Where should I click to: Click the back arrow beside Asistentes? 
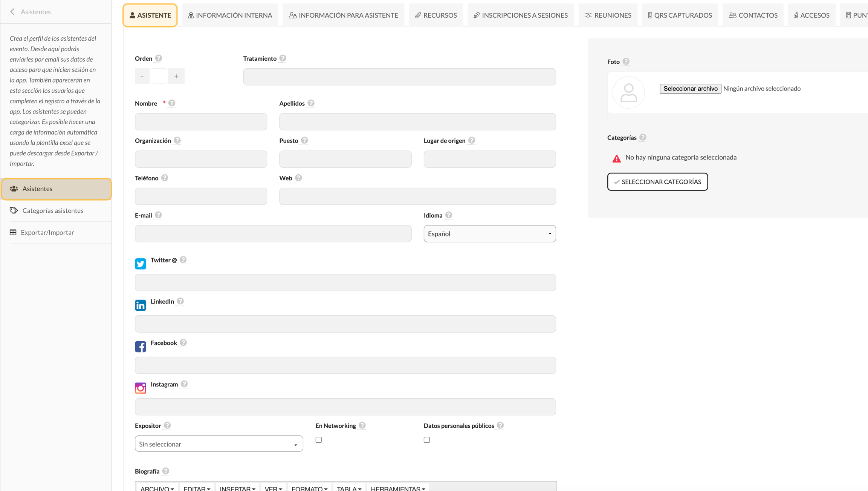tap(12, 12)
